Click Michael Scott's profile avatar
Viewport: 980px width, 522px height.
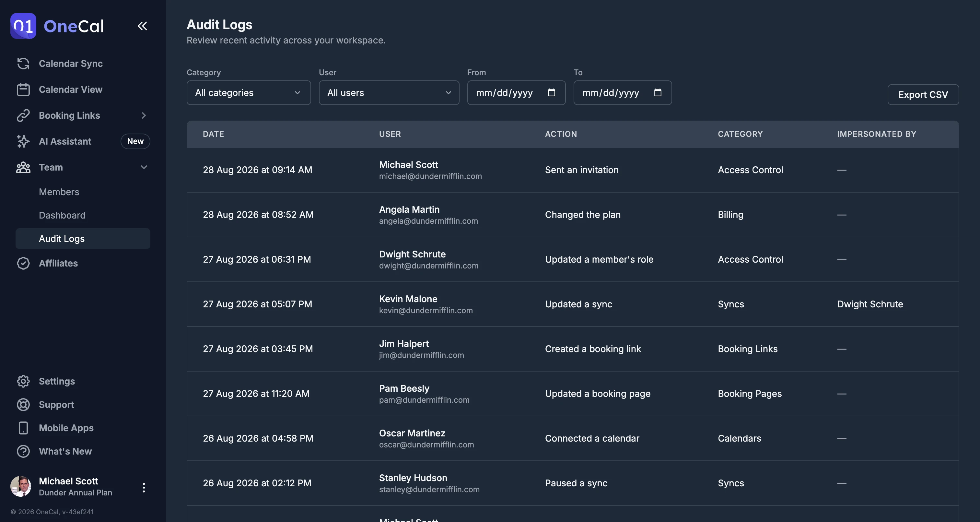pyautogui.click(x=21, y=486)
